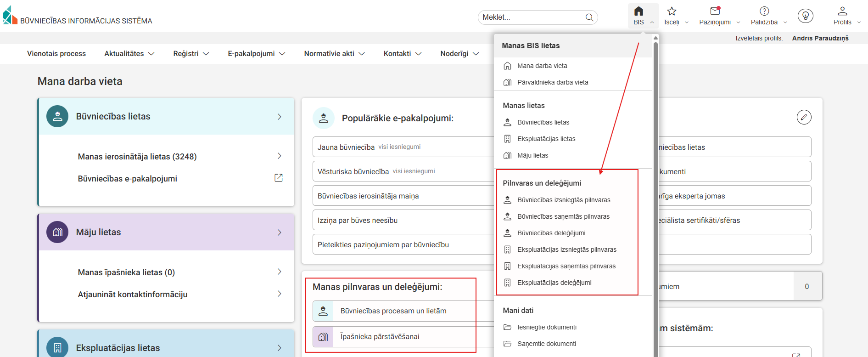
Task: Click the Palīdzība question mark icon
Action: point(764,11)
